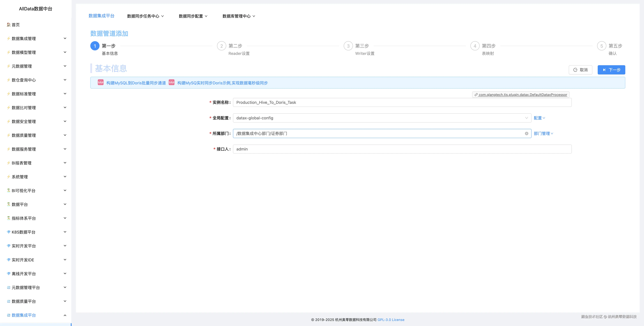This screenshot has width=644, height=326.
Task: Click the lightning icon beside 数据集成管理
Action: point(8,38)
